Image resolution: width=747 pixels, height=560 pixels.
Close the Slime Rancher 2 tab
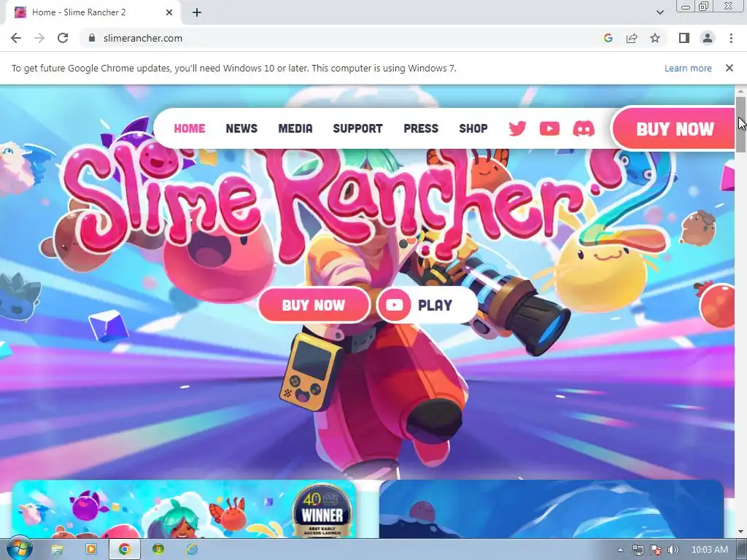click(169, 12)
